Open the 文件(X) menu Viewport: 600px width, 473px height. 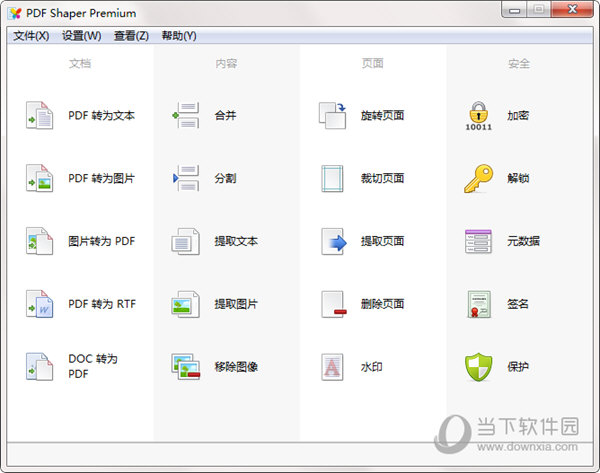tap(31, 36)
